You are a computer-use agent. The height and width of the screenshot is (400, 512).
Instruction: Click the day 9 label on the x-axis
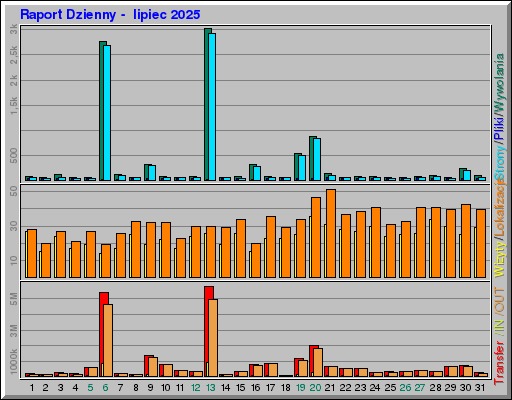pos(150,388)
